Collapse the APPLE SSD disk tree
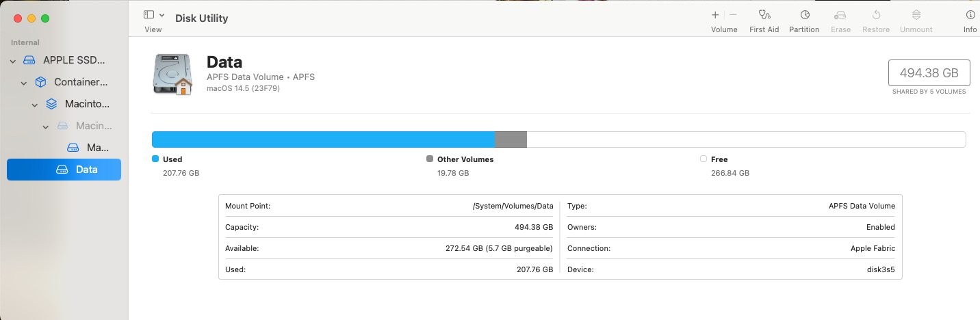This screenshot has height=320, width=980. pos(13,61)
